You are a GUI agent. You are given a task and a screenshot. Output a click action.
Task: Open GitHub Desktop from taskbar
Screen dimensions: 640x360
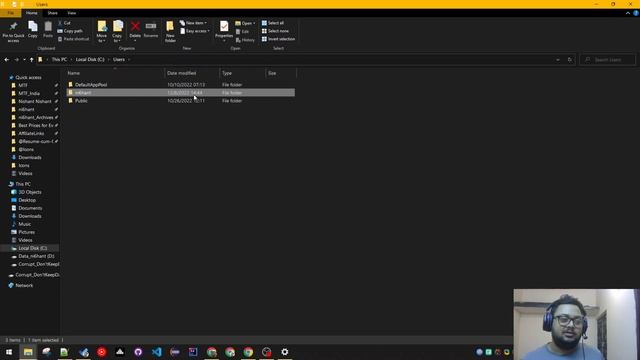pyautogui.click(x=138, y=352)
